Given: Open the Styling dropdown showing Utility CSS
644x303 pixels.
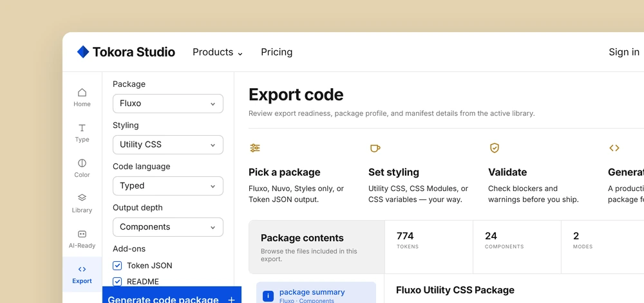Looking at the screenshot, I should click(x=168, y=145).
